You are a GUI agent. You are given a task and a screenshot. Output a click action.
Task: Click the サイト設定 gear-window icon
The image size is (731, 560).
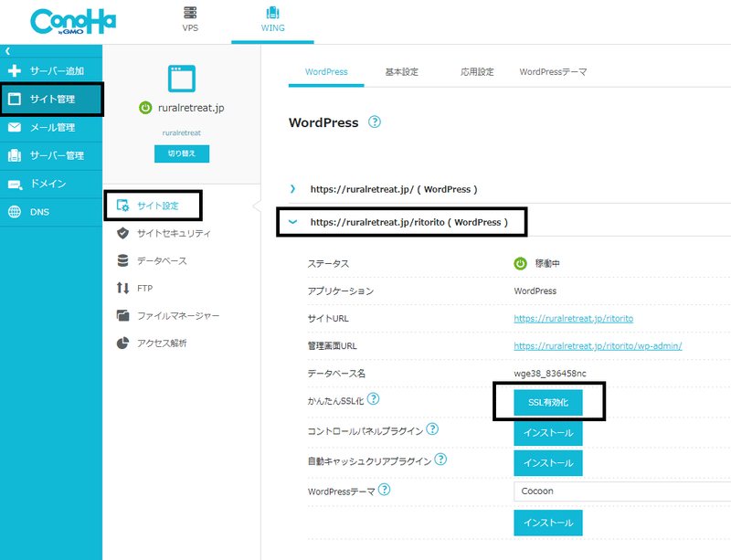pos(122,206)
